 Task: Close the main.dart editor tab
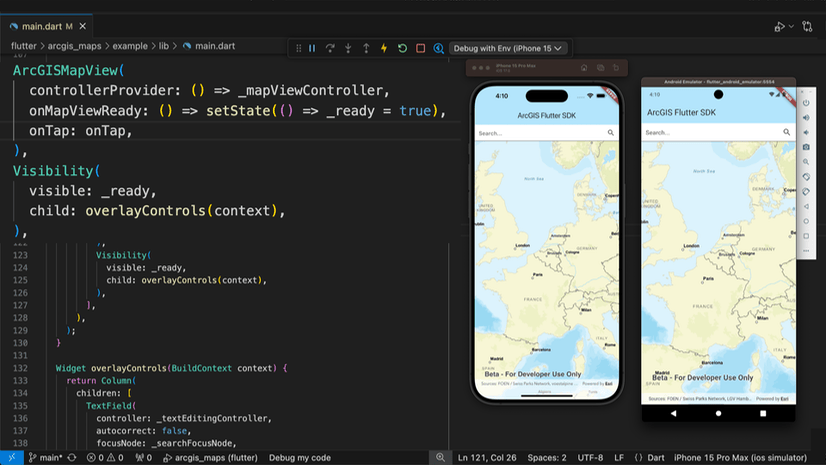click(x=83, y=26)
